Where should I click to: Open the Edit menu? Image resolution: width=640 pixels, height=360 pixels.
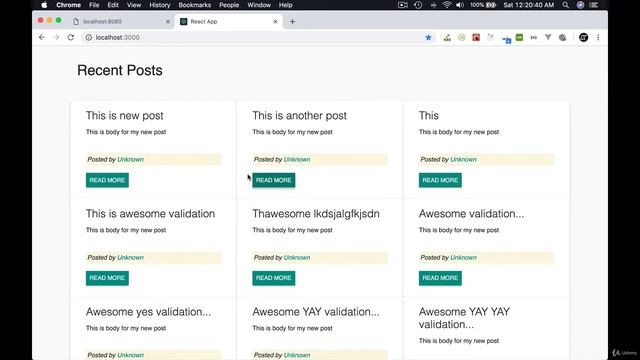point(113,5)
